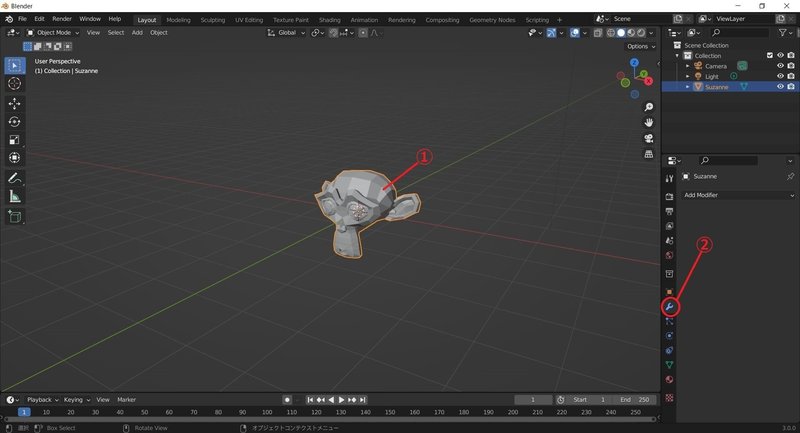Toggle camera view with the camera gizmo
The height and width of the screenshot is (433, 800).
[648, 138]
